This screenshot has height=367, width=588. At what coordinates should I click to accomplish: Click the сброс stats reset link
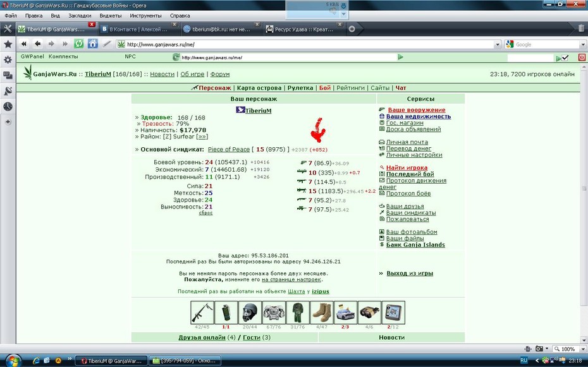pyautogui.click(x=205, y=213)
